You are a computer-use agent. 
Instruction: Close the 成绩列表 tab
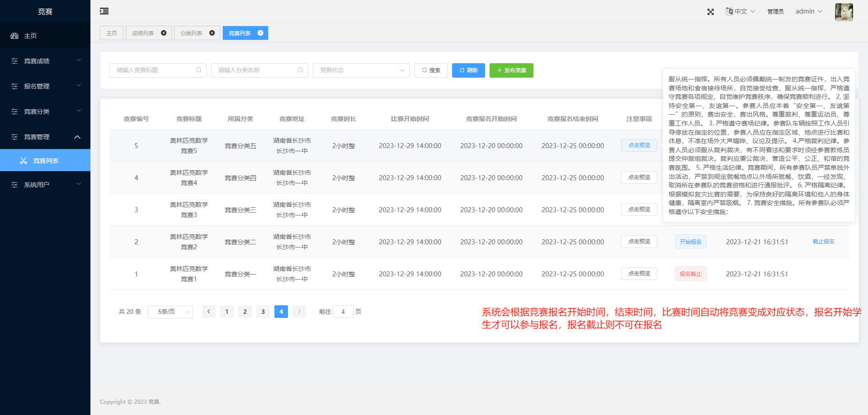(164, 33)
